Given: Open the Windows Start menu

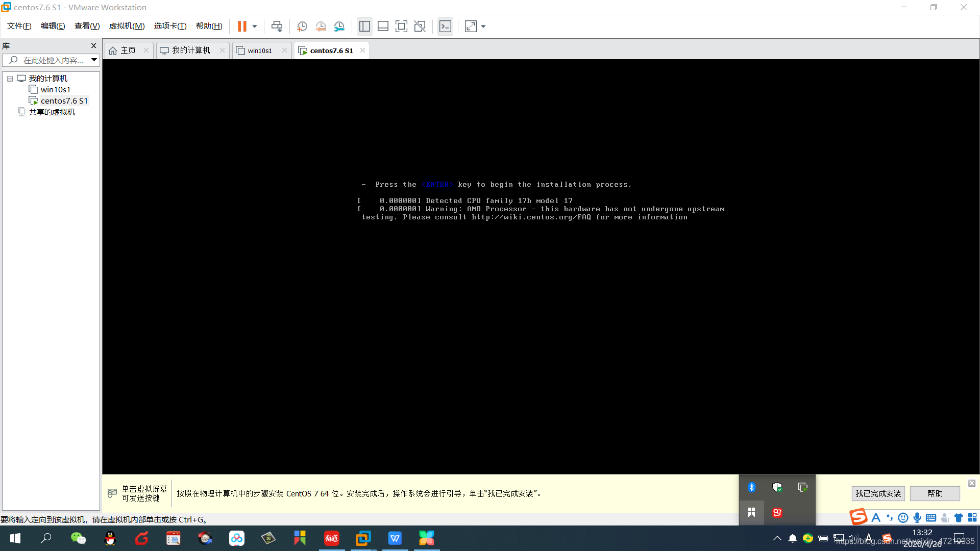Looking at the screenshot, I should [15, 538].
